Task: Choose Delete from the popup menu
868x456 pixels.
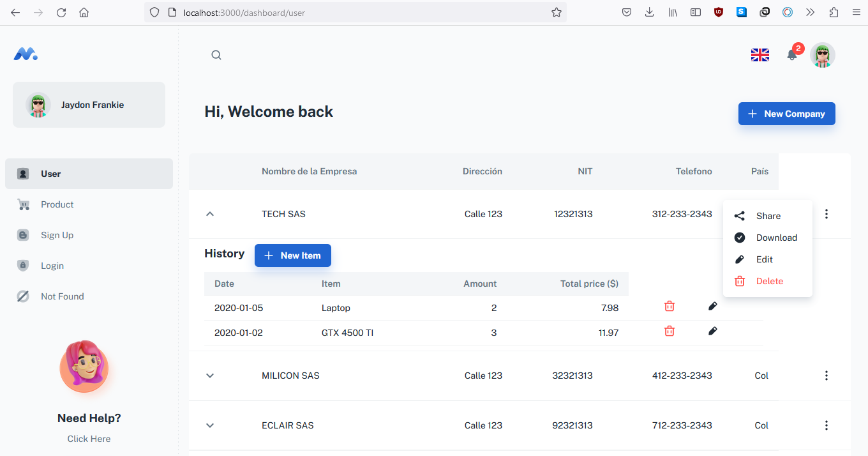Action: pyautogui.click(x=768, y=281)
